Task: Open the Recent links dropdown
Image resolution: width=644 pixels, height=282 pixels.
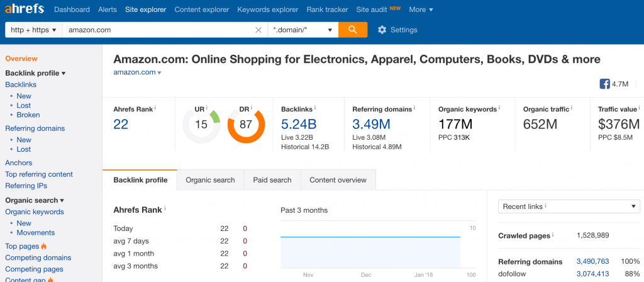Action: tap(569, 206)
